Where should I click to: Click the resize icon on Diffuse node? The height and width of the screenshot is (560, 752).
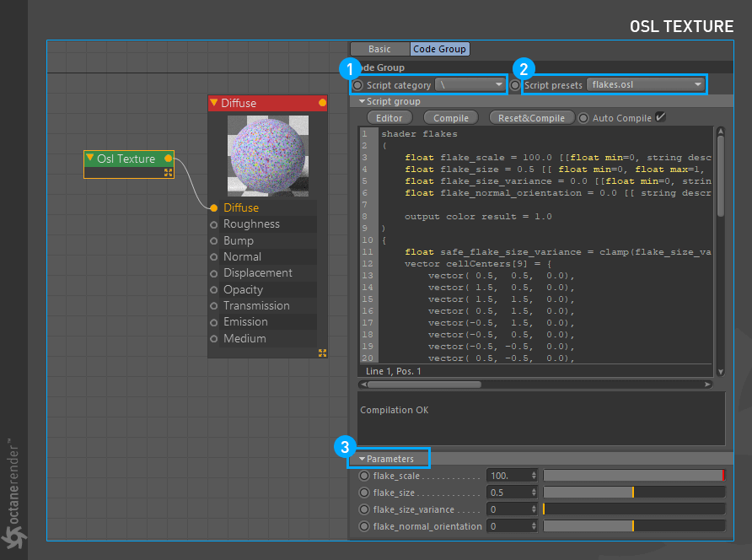click(322, 353)
